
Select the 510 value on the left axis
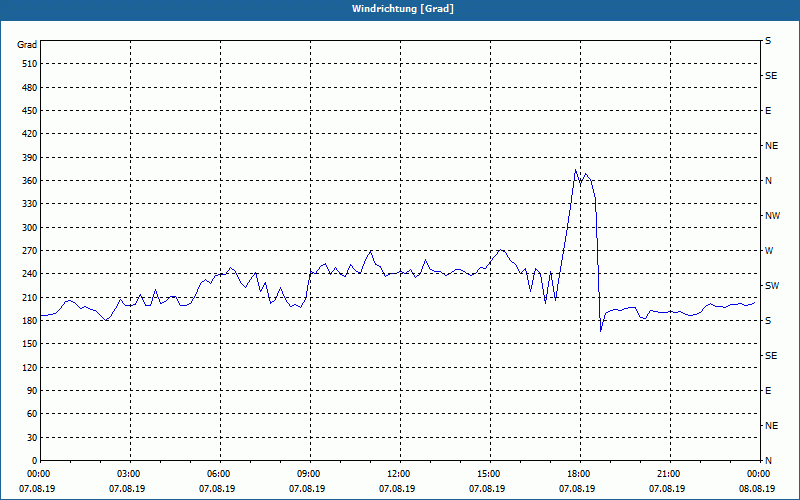tap(30, 64)
